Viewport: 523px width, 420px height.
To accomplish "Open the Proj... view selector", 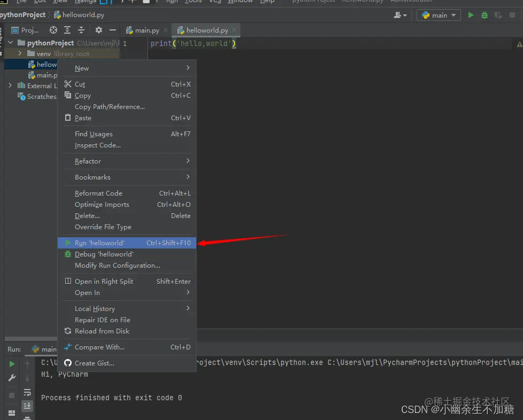I will tap(25, 30).
